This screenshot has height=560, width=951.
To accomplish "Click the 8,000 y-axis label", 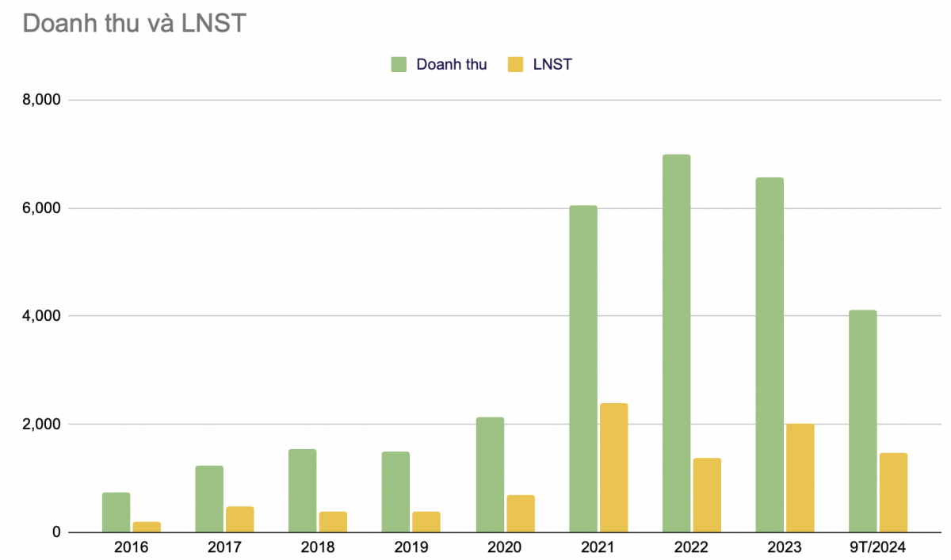I will point(42,101).
